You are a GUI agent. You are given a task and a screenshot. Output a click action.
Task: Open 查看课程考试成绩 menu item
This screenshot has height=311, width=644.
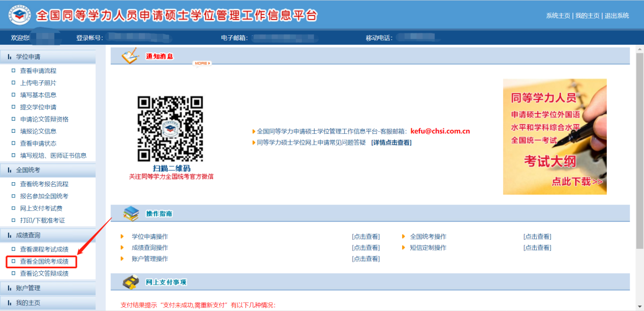point(44,249)
